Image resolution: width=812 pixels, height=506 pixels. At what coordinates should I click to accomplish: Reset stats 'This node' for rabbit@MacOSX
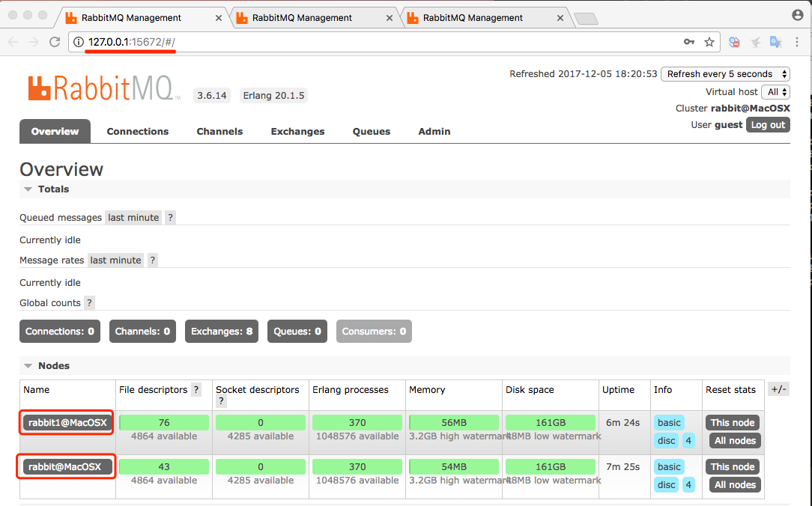click(733, 466)
